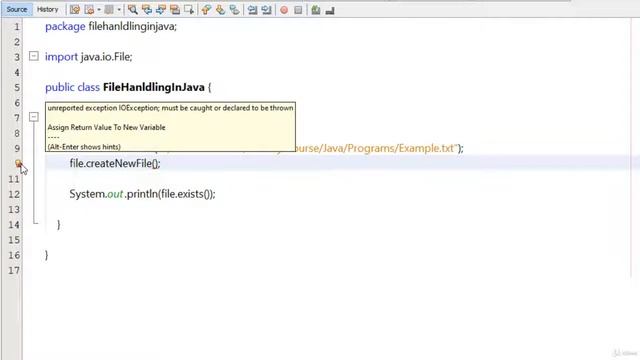Click the Comment code icon
Image resolution: width=640 pixels, height=360 pixels.
point(316,10)
